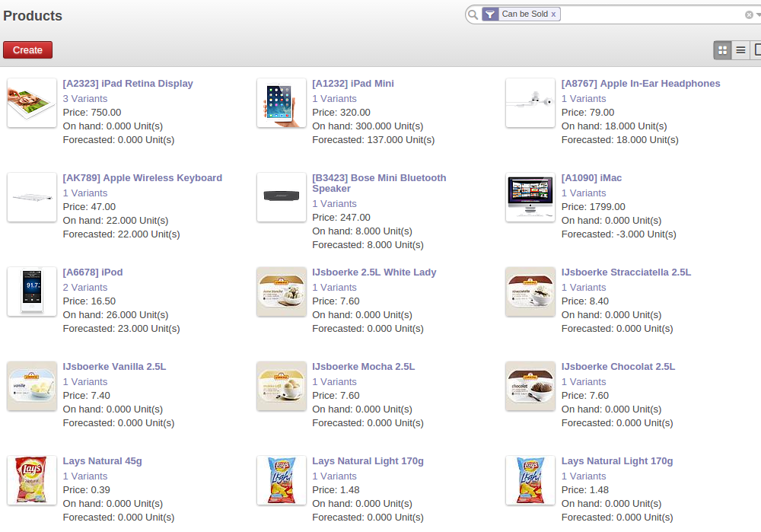Open the iMac product
Screen dimensions: 761x532
591,177
